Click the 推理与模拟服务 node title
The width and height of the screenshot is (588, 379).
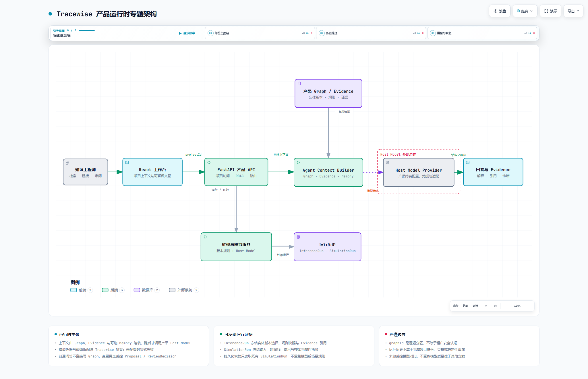pyautogui.click(x=236, y=245)
